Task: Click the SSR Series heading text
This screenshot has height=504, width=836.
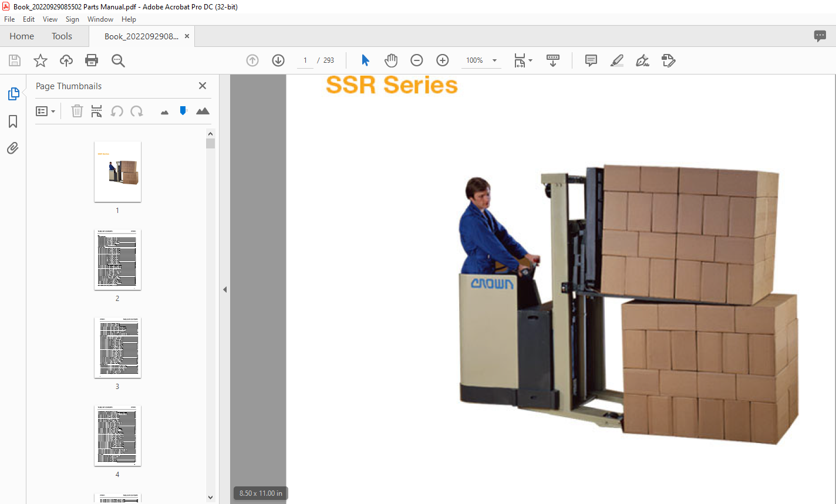Action: click(392, 85)
